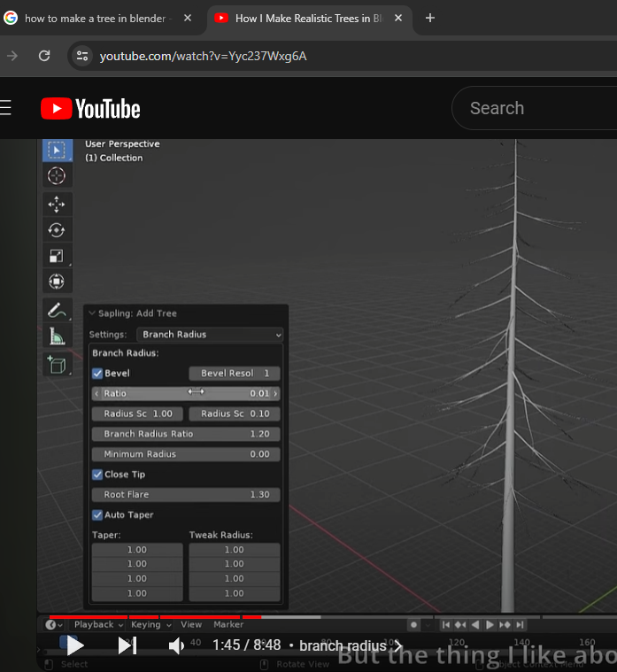The width and height of the screenshot is (617, 672).
Task: Skip to next video
Action: click(x=127, y=645)
